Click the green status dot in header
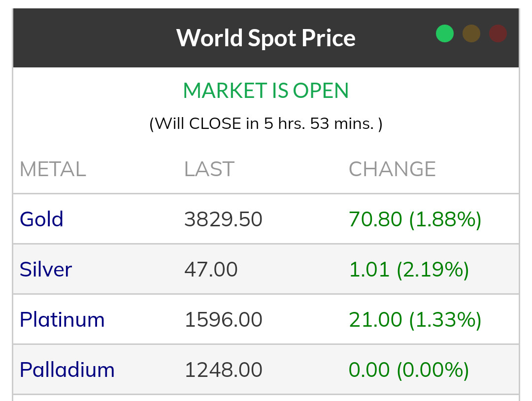Screen dimensions: 532x401 (x=444, y=33)
